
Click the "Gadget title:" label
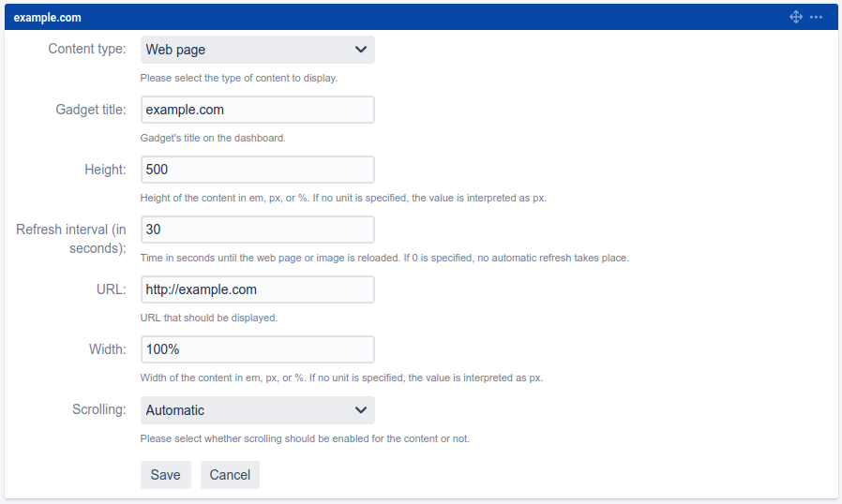point(90,110)
